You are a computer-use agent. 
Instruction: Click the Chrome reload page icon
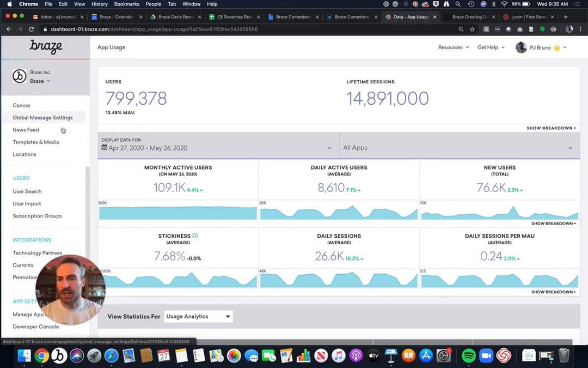pos(32,29)
